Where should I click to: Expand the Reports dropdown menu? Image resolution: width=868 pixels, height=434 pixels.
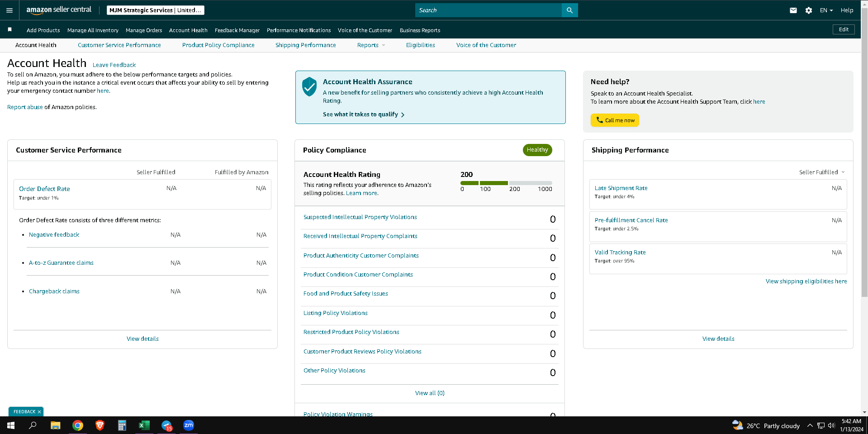pyautogui.click(x=371, y=45)
